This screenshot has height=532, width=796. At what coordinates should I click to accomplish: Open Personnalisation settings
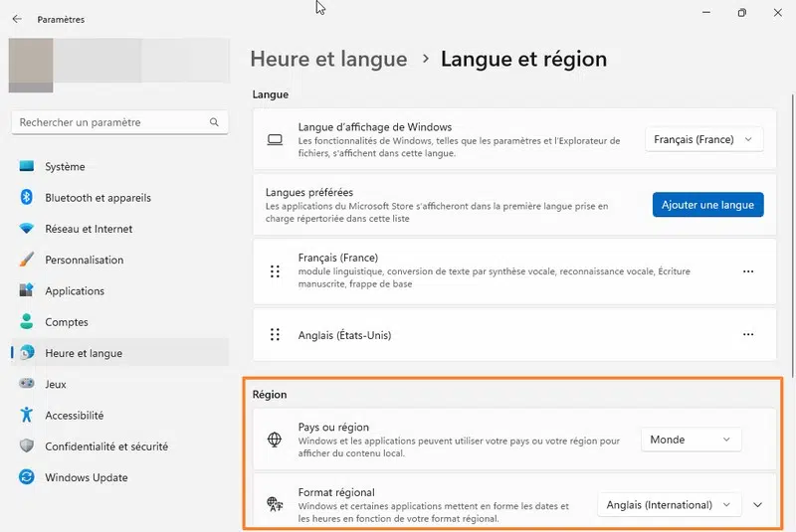119,260
